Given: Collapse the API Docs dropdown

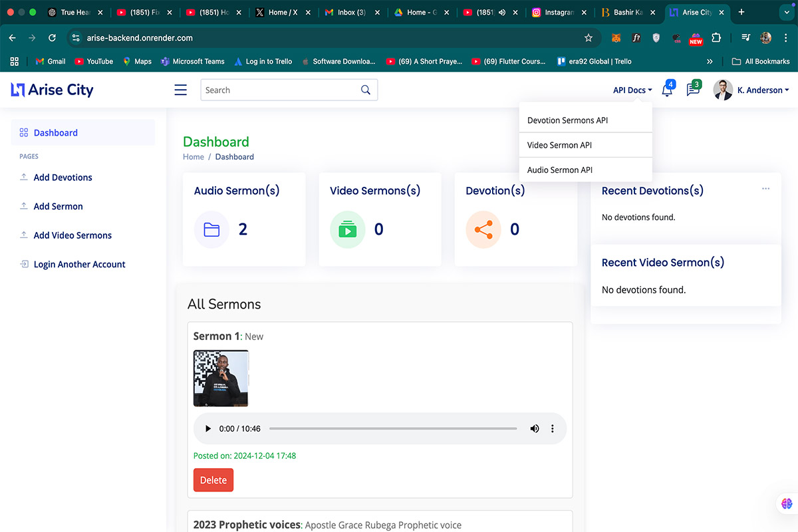Looking at the screenshot, I should pos(632,90).
